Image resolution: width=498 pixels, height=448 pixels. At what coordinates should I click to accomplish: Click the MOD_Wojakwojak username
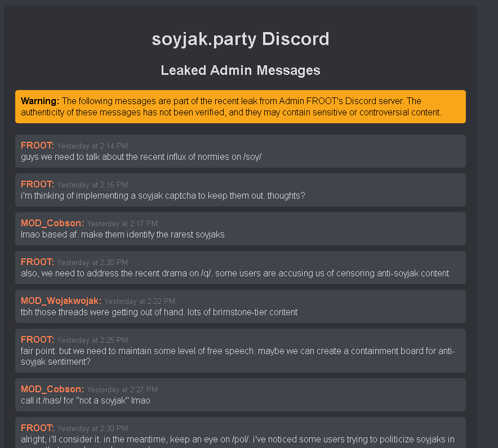pyautogui.click(x=61, y=301)
